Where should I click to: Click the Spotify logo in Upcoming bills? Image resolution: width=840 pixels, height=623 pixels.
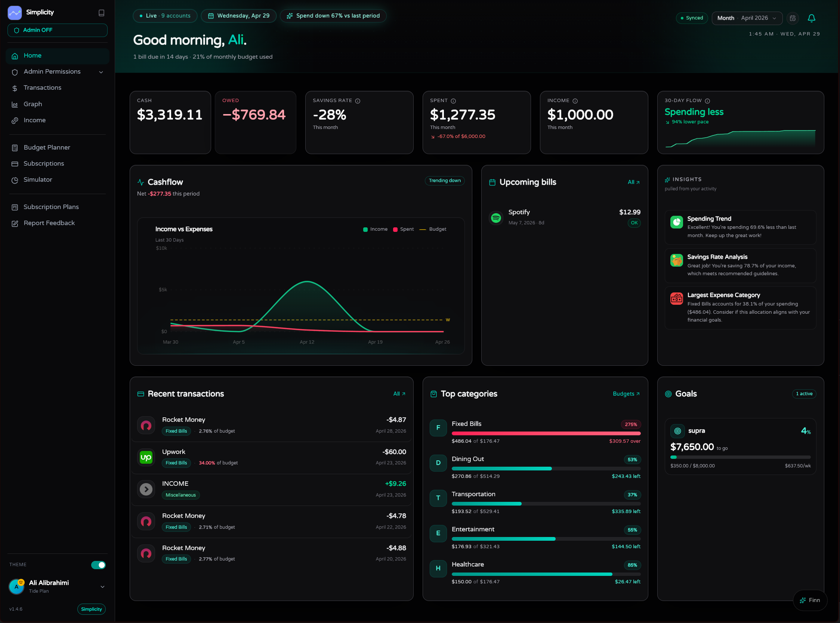tap(496, 218)
